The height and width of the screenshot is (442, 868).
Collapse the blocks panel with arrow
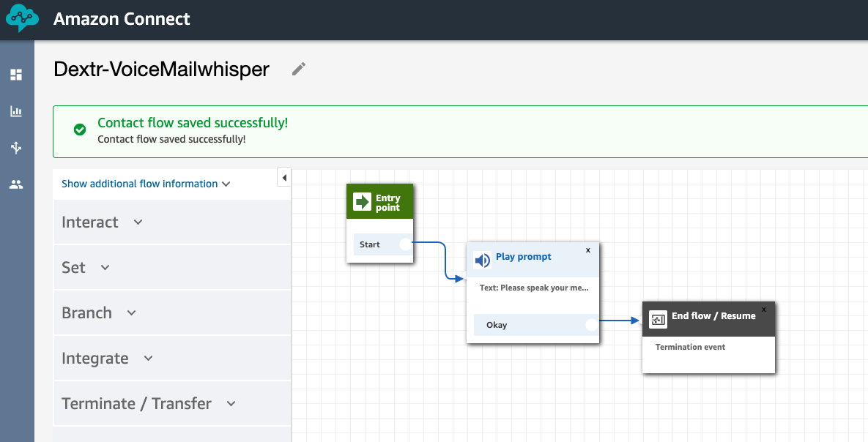pyautogui.click(x=284, y=178)
